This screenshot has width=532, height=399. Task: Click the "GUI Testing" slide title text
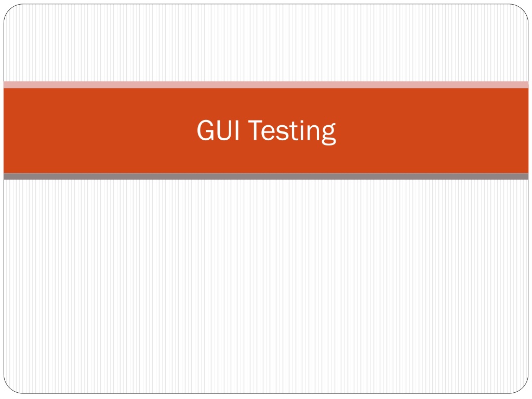click(x=267, y=131)
